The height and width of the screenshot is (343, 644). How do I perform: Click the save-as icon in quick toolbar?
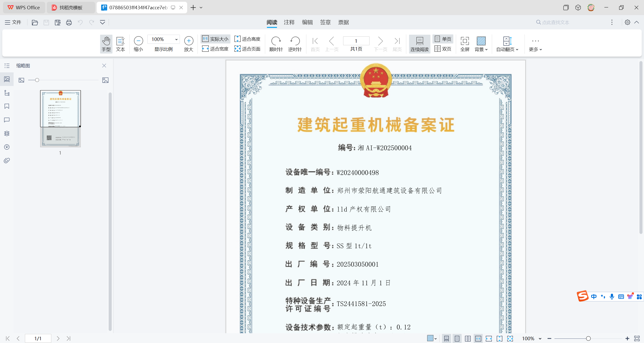click(58, 22)
